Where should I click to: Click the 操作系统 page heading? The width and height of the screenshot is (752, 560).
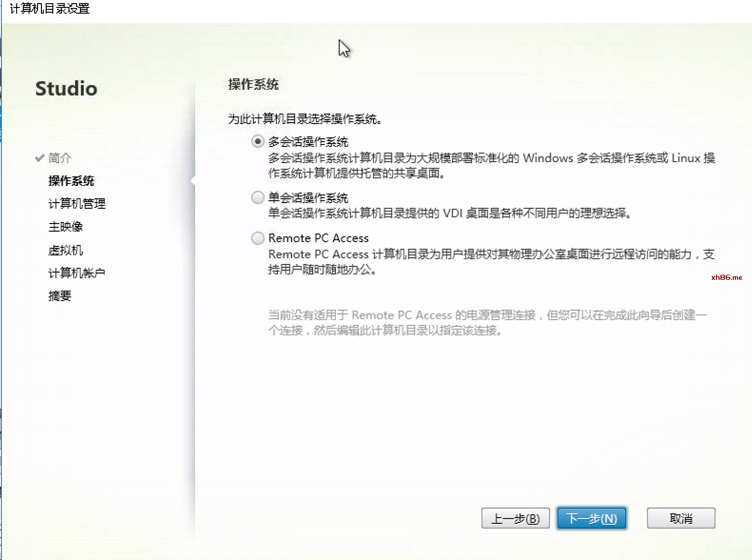tap(253, 84)
